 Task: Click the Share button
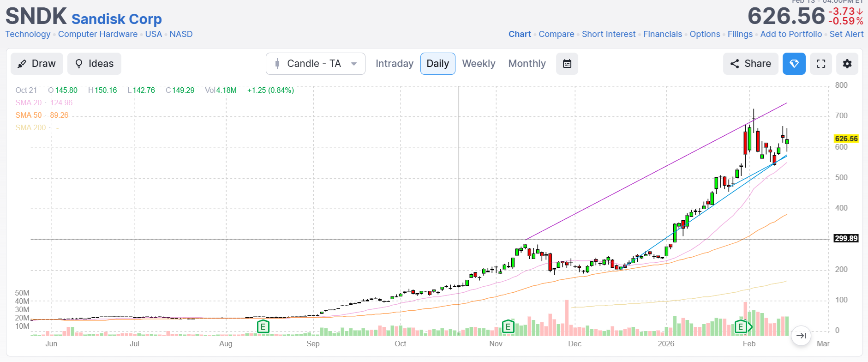point(751,64)
